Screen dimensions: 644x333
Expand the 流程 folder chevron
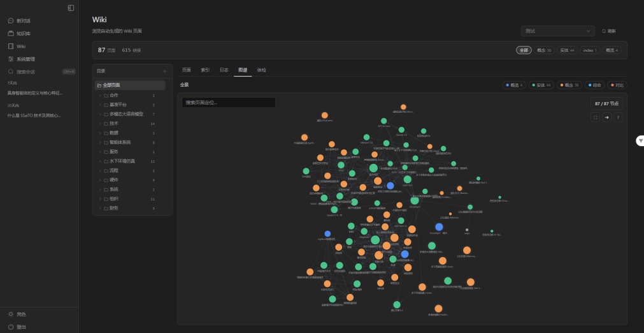tap(100, 170)
